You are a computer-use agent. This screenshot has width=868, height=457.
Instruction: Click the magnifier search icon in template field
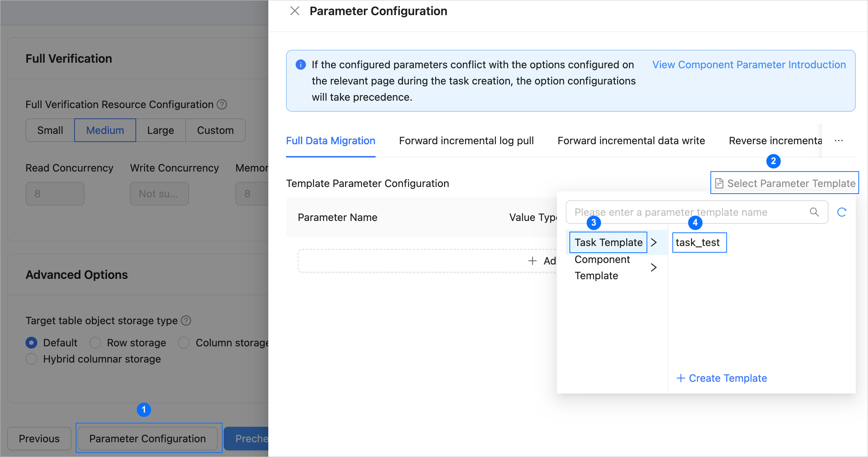pyautogui.click(x=814, y=212)
